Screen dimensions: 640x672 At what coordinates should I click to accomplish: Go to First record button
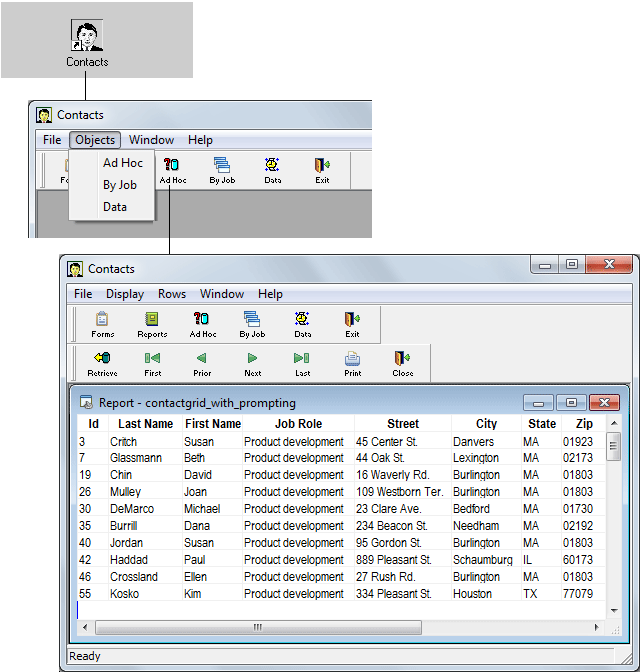152,363
